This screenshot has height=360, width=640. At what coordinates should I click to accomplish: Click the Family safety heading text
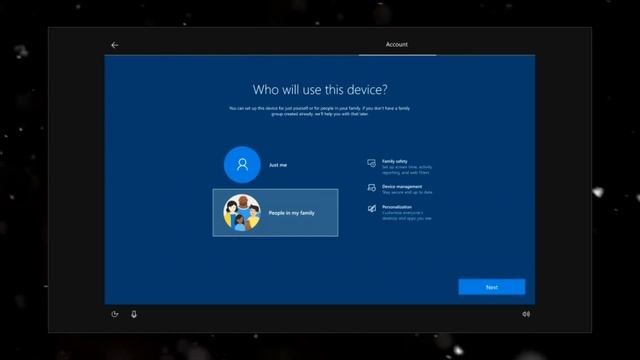(x=395, y=161)
